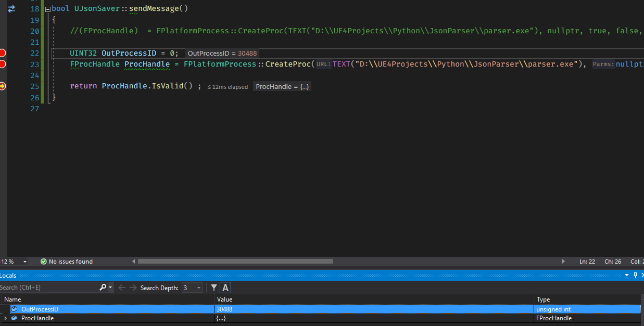Image resolution: width=644 pixels, height=326 pixels.
Task: Open the Locals window position dropdown arrow
Action: point(626,275)
